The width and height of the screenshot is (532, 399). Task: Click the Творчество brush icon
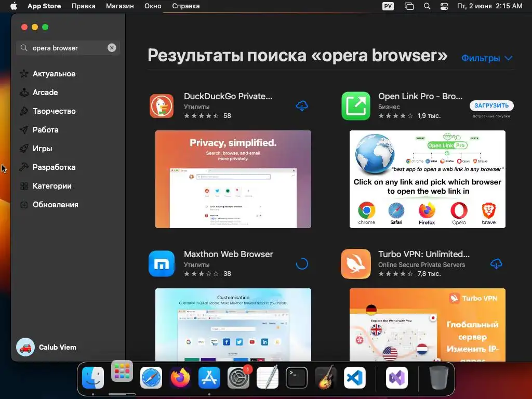coord(24,111)
